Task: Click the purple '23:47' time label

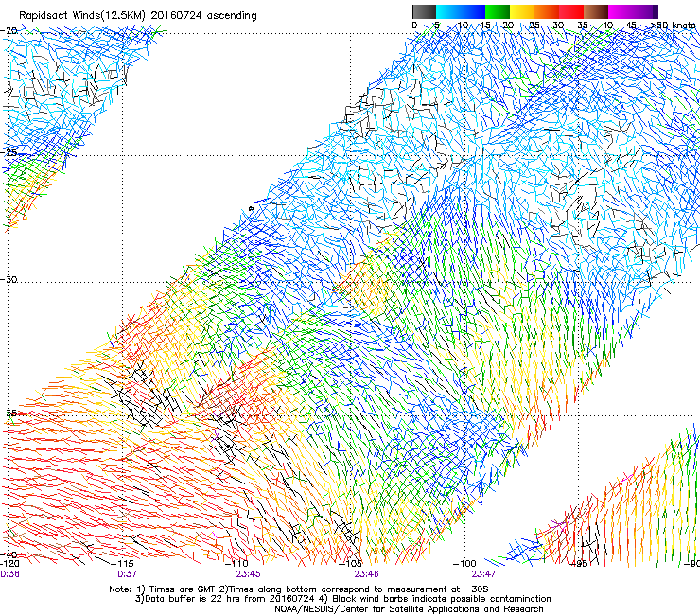Action: pos(483,574)
